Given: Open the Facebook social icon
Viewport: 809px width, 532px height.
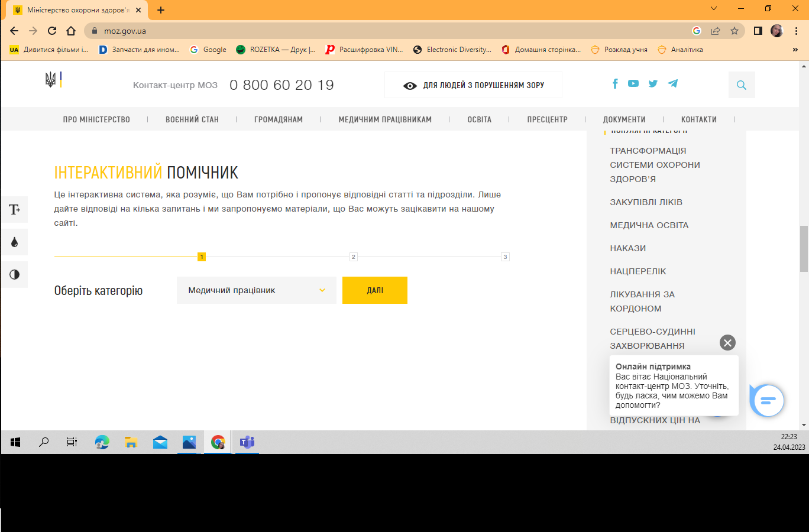Looking at the screenshot, I should tap(615, 84).
